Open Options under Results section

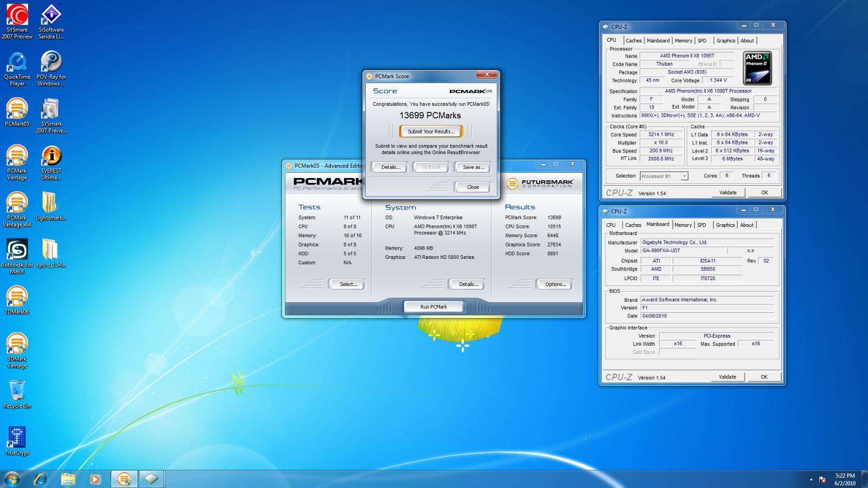[x=556, y=284]
